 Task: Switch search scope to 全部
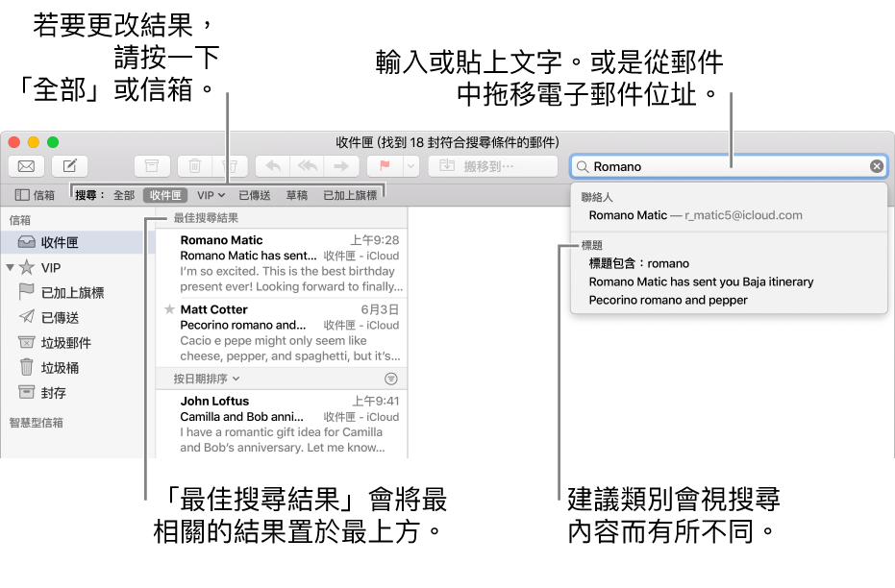click(x=125, y=194)
